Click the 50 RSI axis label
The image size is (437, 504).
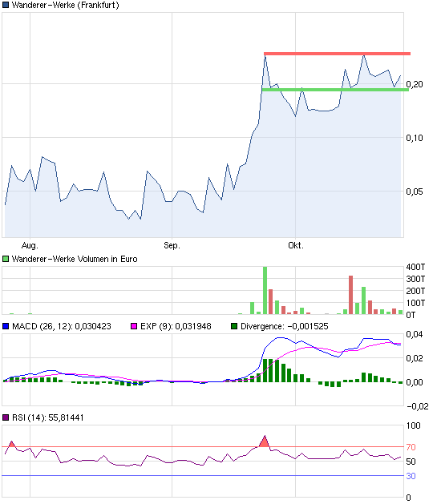tap(411, 462)
